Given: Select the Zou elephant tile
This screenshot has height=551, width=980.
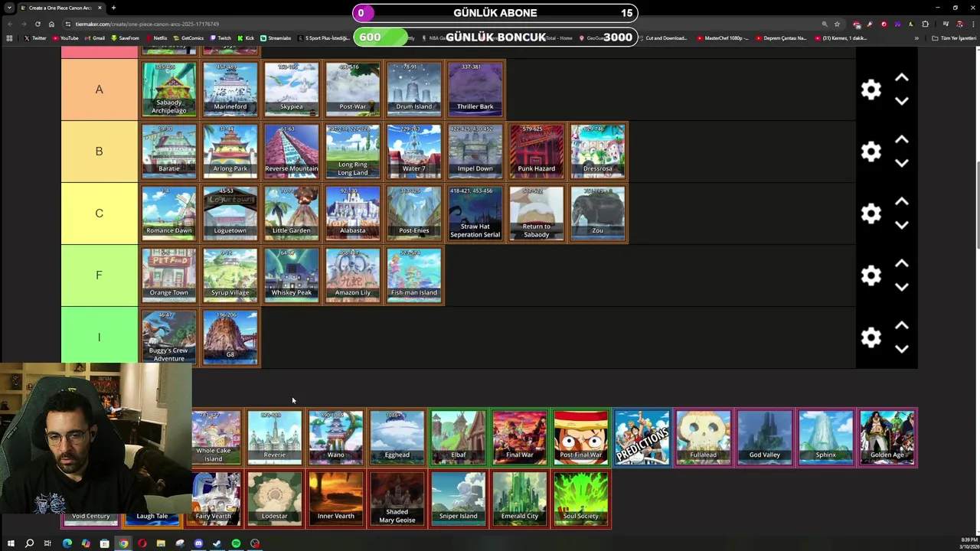Looking at the screenshot, I should tap(597, 214).
